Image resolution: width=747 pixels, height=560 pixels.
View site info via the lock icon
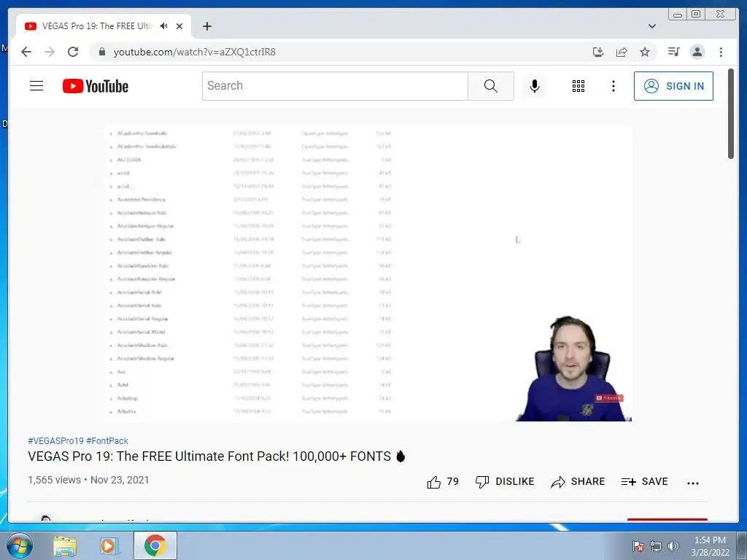pos(101,52)
